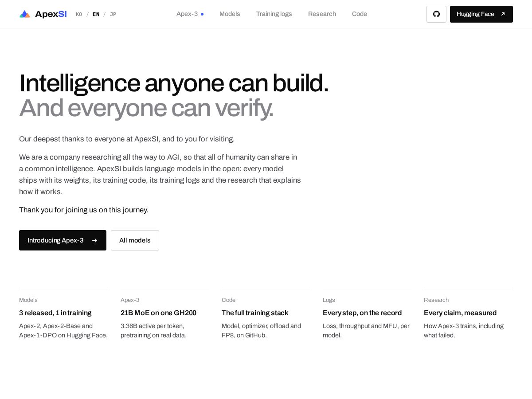The height and width of the screenshot is (399, 532).
Task: Click "And everyone can verify." subheadline
Action: 146,108
